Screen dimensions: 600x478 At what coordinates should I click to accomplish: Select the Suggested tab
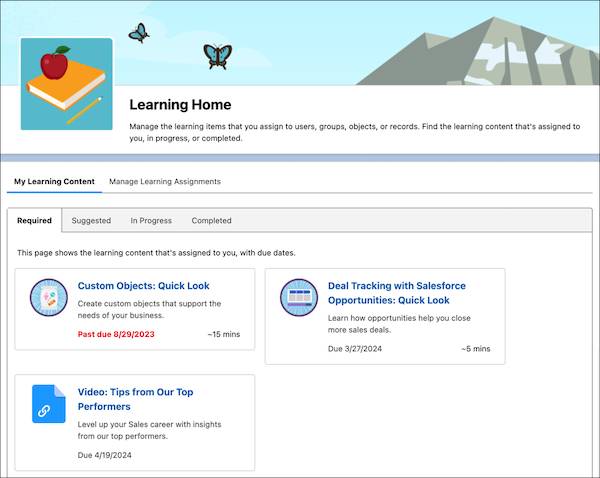point(91,220)
